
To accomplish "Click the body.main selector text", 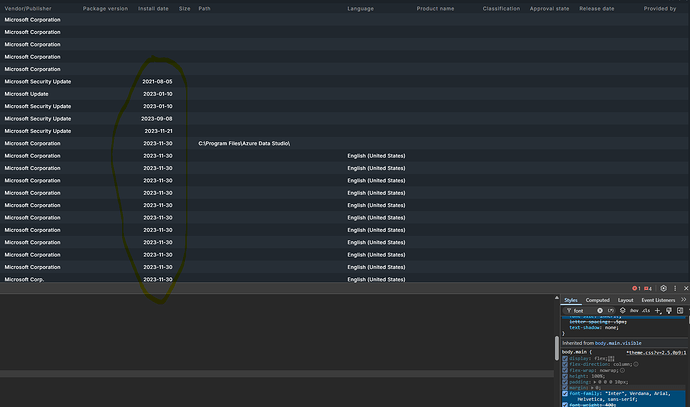I will pos(574,352).
